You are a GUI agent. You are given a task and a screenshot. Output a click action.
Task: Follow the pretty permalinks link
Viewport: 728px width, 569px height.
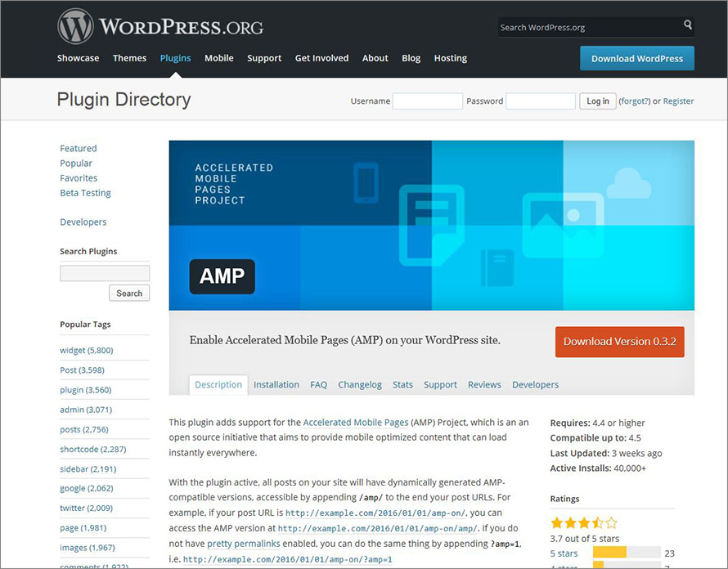pyautogui.click(x=243, y=544)
